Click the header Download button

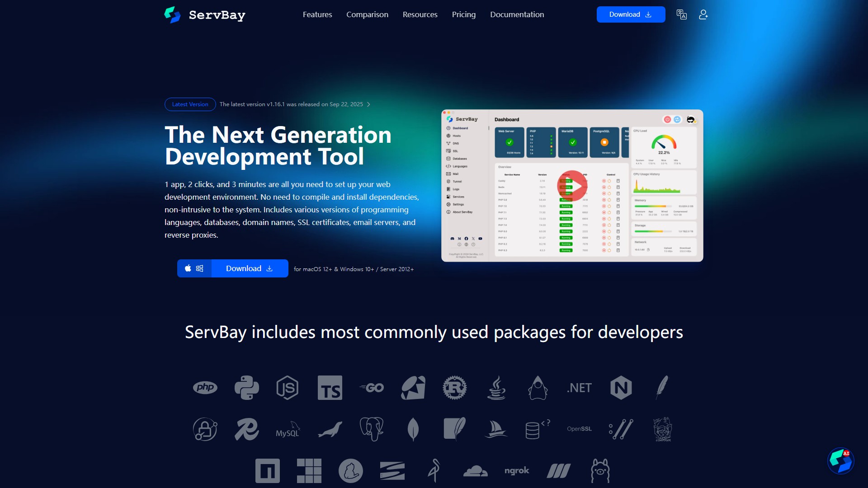(631, 14)
